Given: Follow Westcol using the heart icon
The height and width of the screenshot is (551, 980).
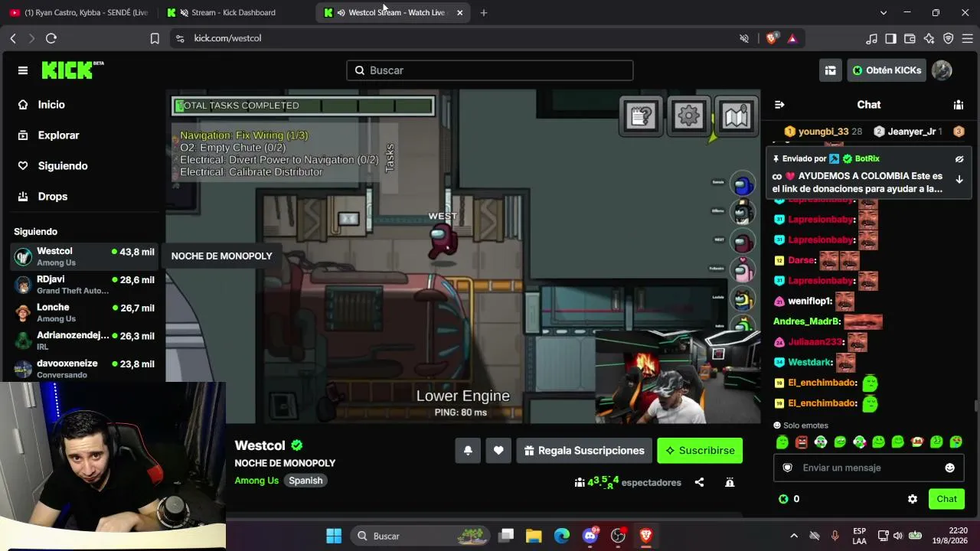Looking at the screenshot, I should pyautogui.click(x=498, y=451).
